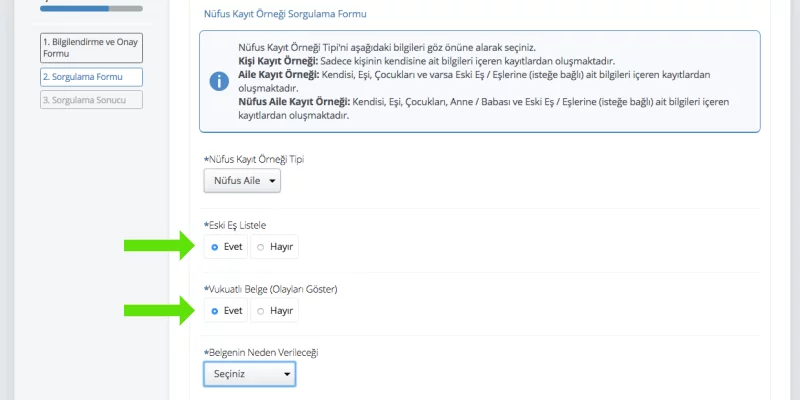The image size is (800, 400).
Task: Select the Sorgulama Formu step
Action: pyautogui.click(x=91, y=77)
